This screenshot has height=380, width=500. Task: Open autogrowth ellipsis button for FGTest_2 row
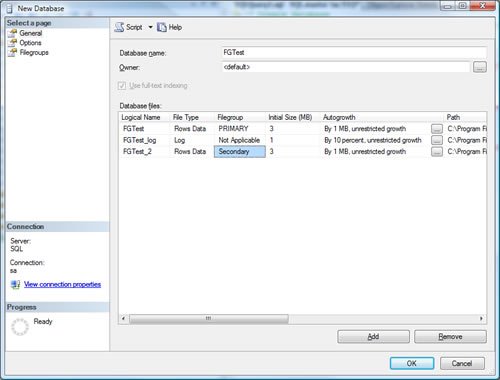point(437,151)
